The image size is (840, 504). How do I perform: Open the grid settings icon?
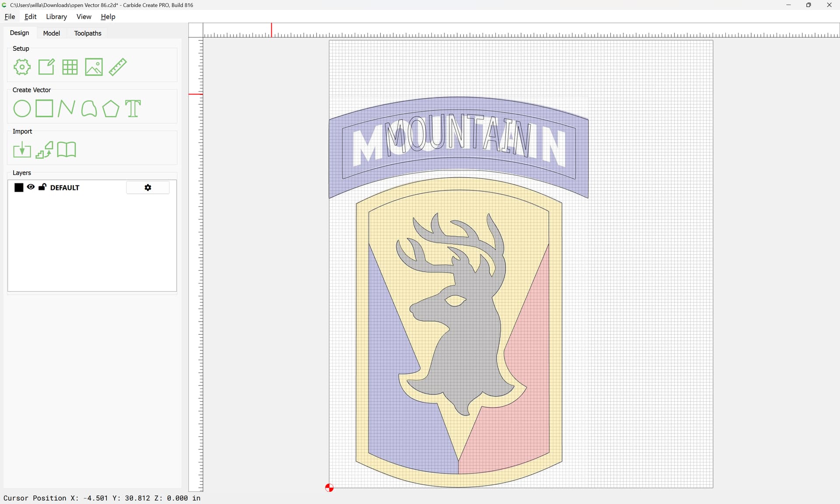70,67
